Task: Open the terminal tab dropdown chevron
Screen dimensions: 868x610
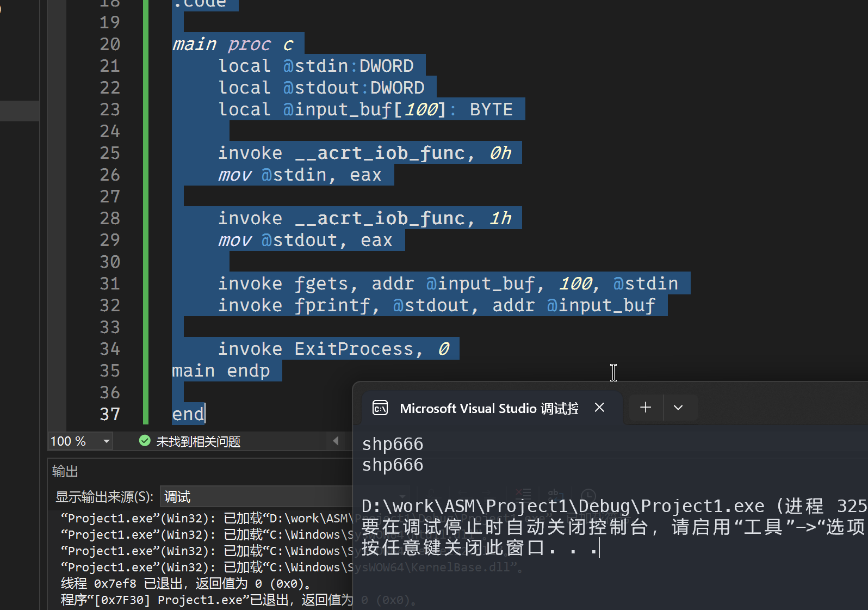Action: click(678, 408)
